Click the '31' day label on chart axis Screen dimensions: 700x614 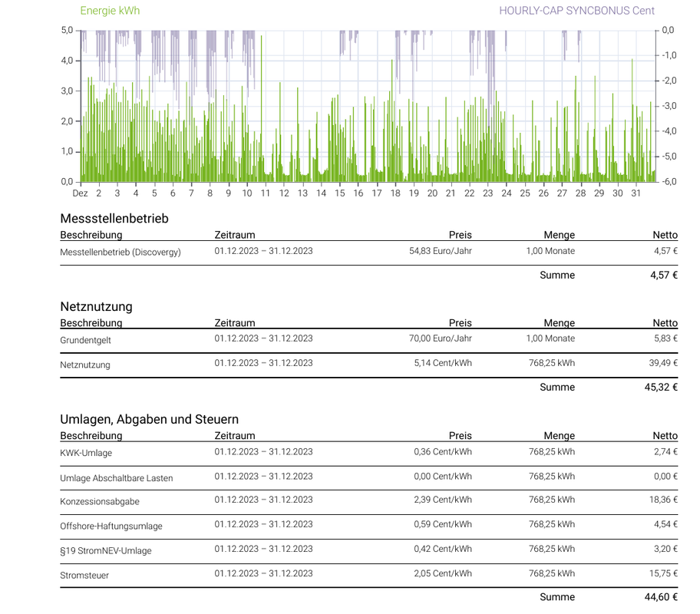636,193
